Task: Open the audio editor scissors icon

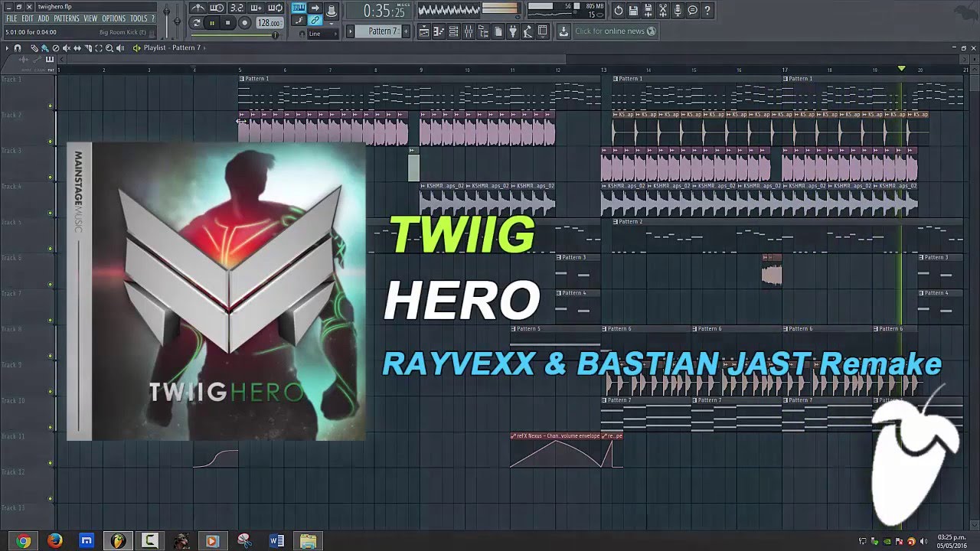Action: [x=663, y=11]
